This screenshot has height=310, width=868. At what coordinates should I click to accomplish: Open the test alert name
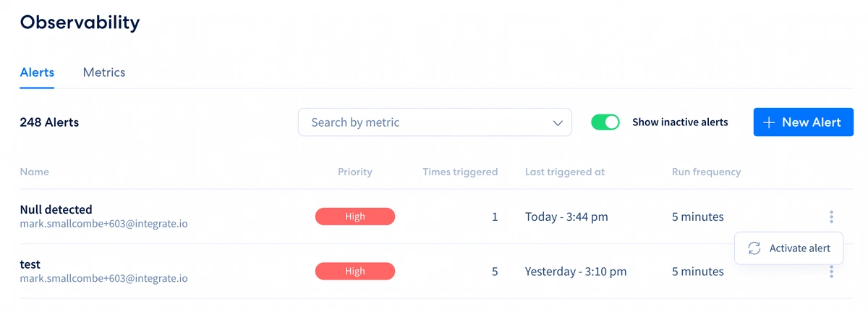coord(30,264)
